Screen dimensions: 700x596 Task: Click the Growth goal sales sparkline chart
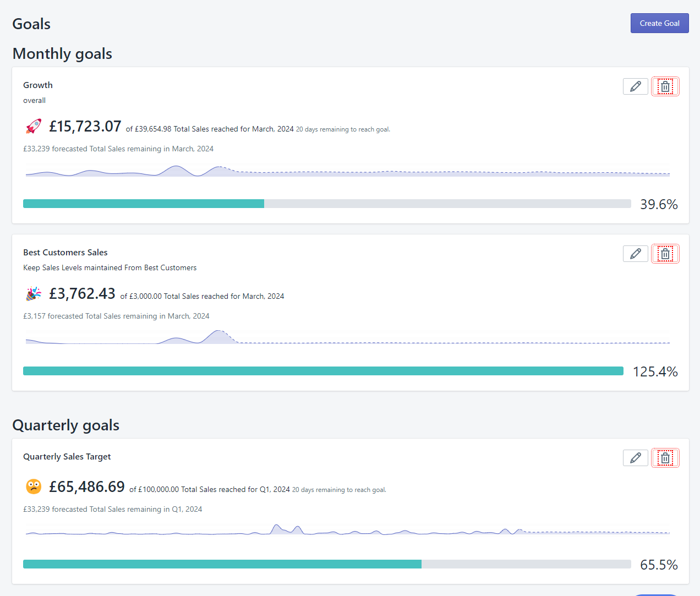[348, 171]
